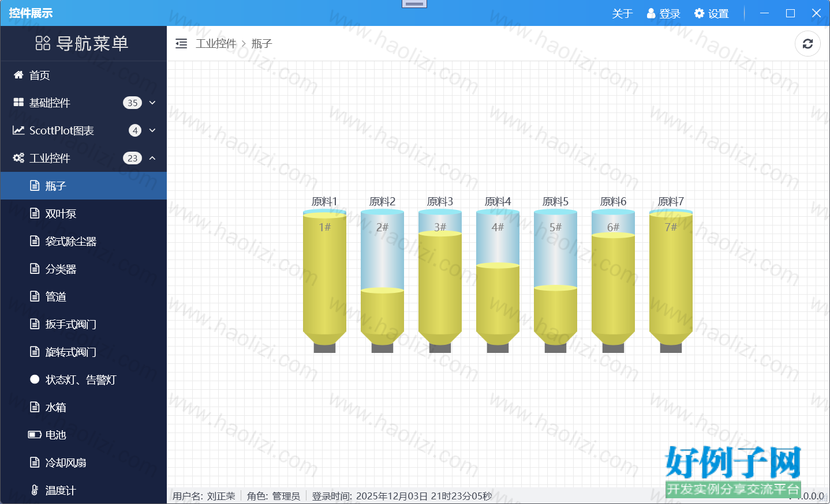Screen dimensions: 830x504
Task: Click the 2# bottle level gauge
Action: click(382, 281)
